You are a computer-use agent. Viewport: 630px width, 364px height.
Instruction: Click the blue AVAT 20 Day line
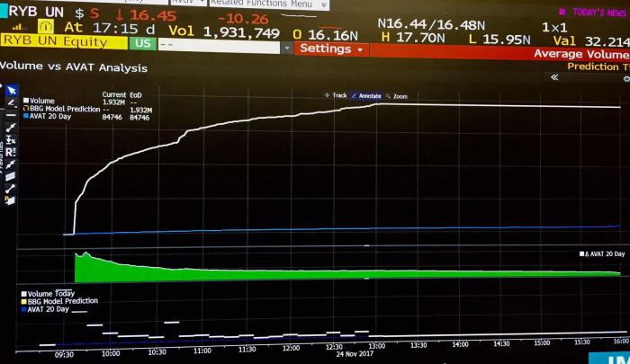point(341,229)
